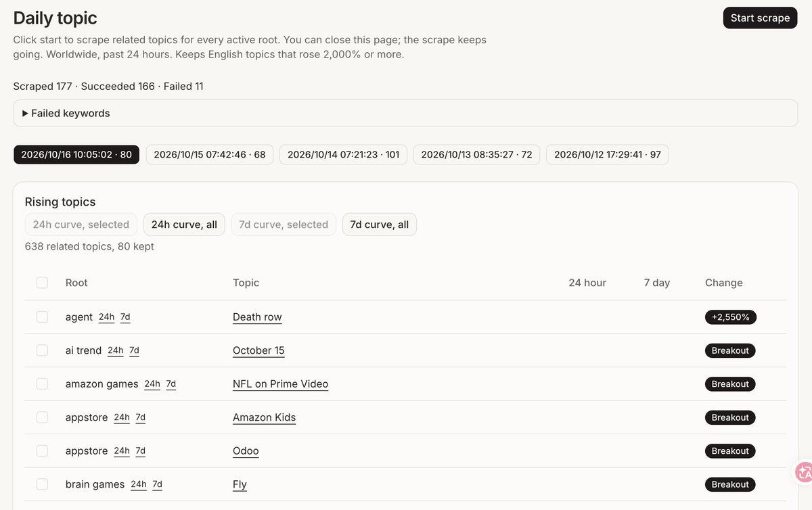Open the Odoo topic link
The height and width of the screenshot is (510, 812).
pyautogui.click(x=246, y=450)
